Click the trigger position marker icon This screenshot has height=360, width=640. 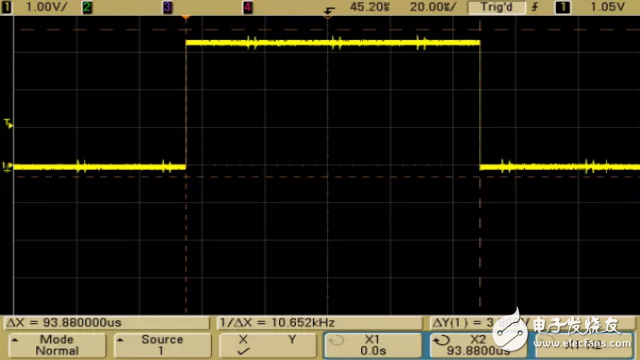coord(329,11)
